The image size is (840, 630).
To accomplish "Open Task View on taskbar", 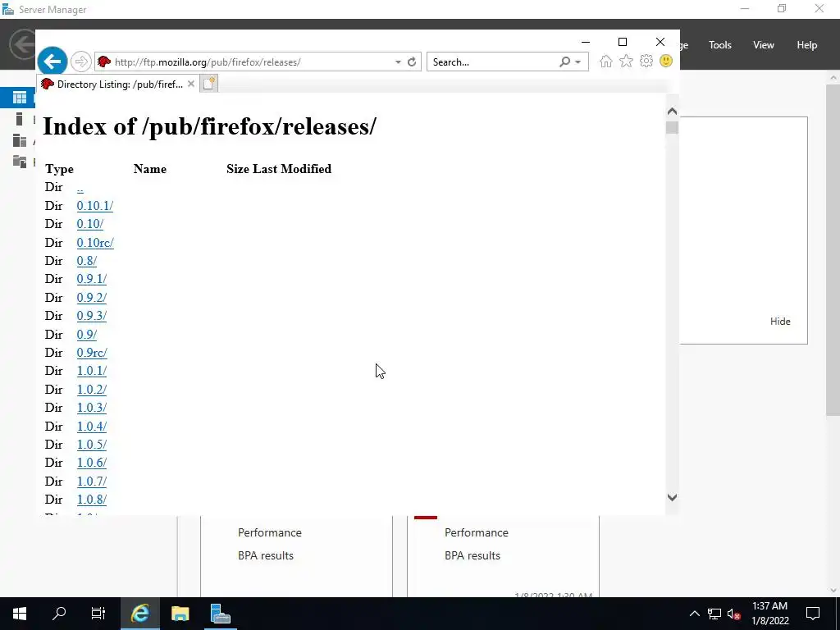I will click(98, 614).
